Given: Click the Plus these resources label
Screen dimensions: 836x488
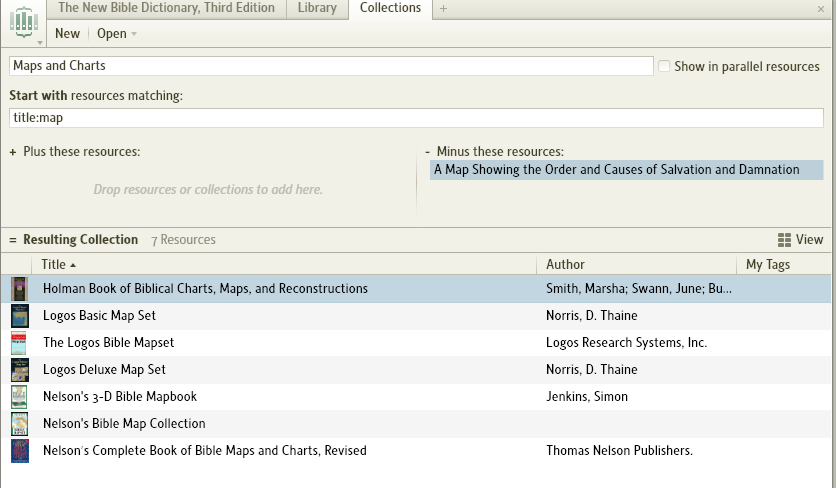Looking at the screenshot, I should point(82,151).
